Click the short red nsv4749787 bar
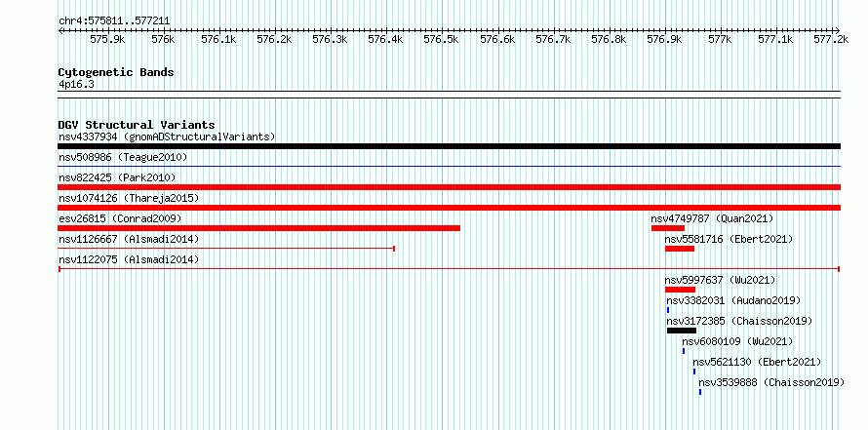Viewport: 868px width, 430px height. pos(668,228)
